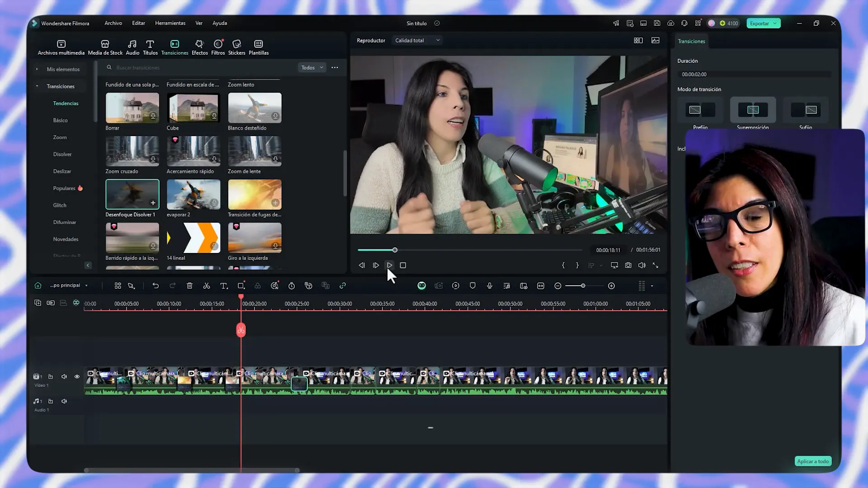Lock the Video 1 track
Viewport: 868px width, 488px height.
[51, 377]
